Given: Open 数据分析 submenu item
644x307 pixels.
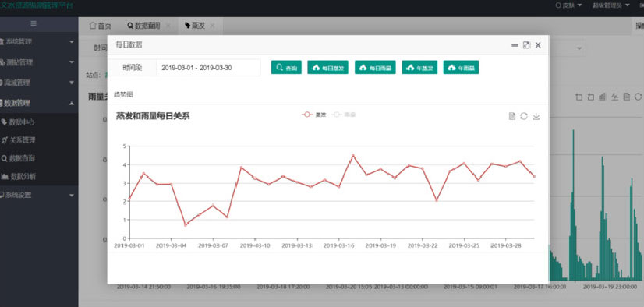Looking at the screenshot, I should point(39,176).
